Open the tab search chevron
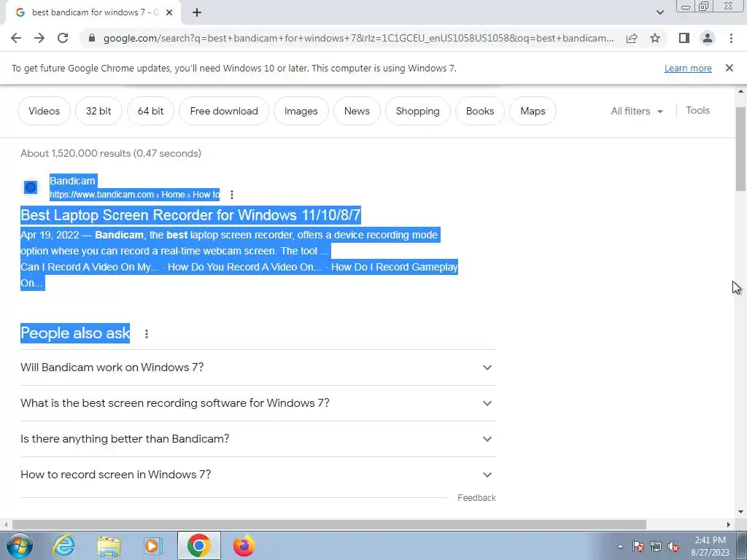Image resolution: width=747 pixels, height=560 pixels. [x=659, y=12]
